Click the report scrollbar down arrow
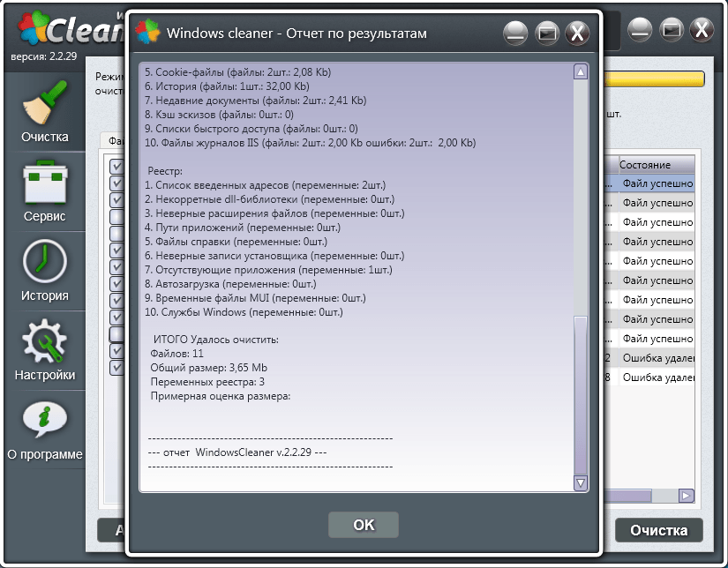This screenshot has height=568, width=728. 581,482
